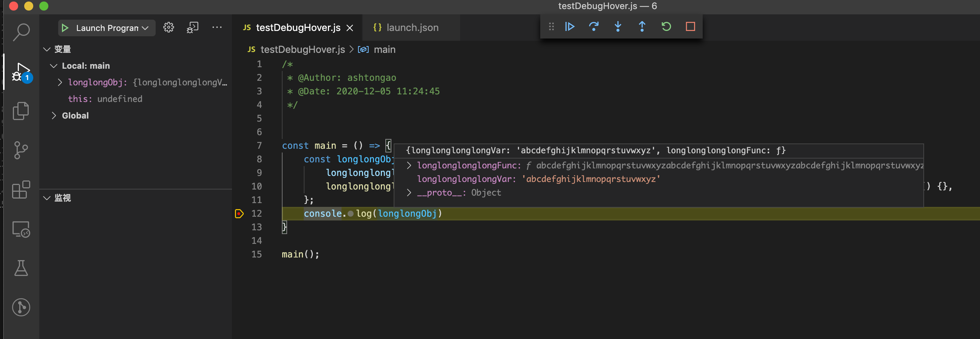Expand longlonglonglongFunc in hover popup
The height and width of the screenshot is (339, 980).
pos(409,165)
